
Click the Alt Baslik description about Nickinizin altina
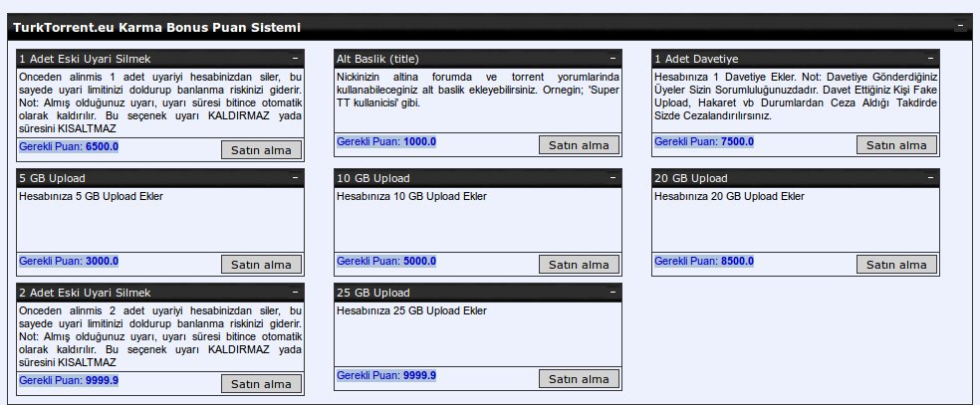(x=478, y=90)
